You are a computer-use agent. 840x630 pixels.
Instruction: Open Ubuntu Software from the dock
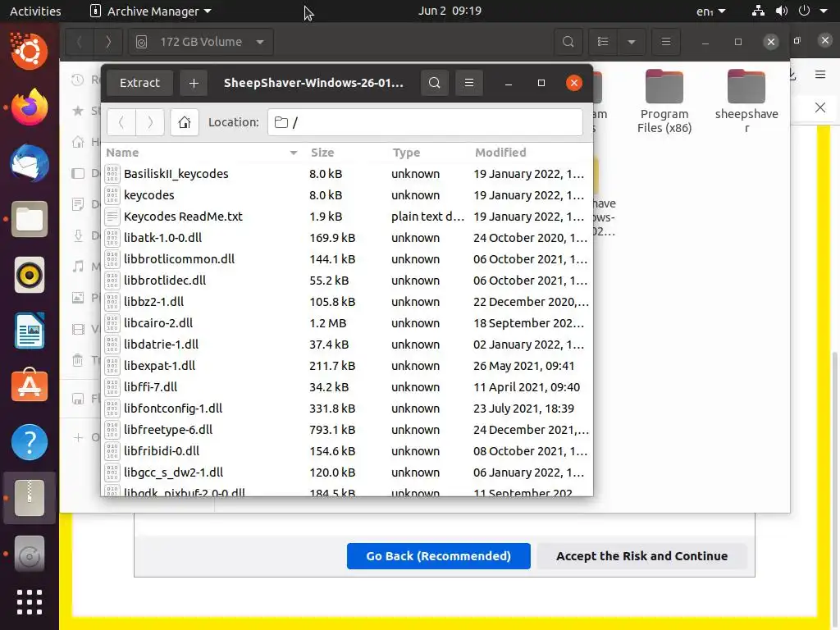tap(30, 386)
